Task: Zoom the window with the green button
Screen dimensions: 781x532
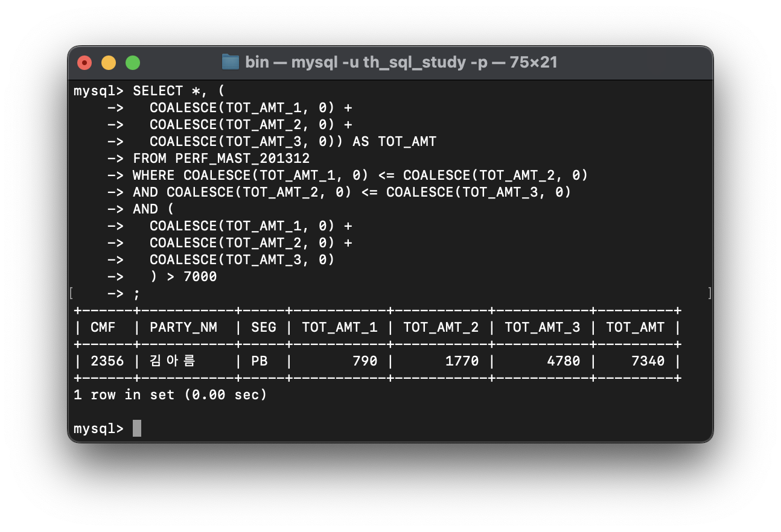Action: [133, 63]
